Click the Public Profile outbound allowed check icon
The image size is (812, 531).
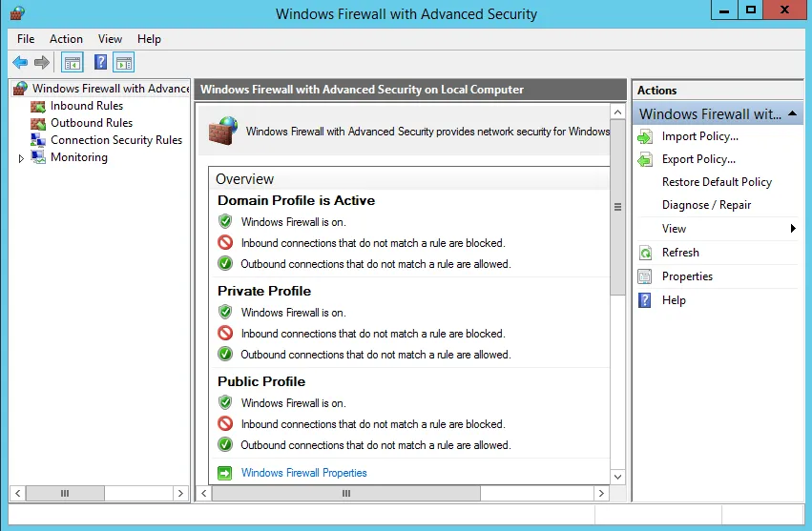(x=225, y=444)
